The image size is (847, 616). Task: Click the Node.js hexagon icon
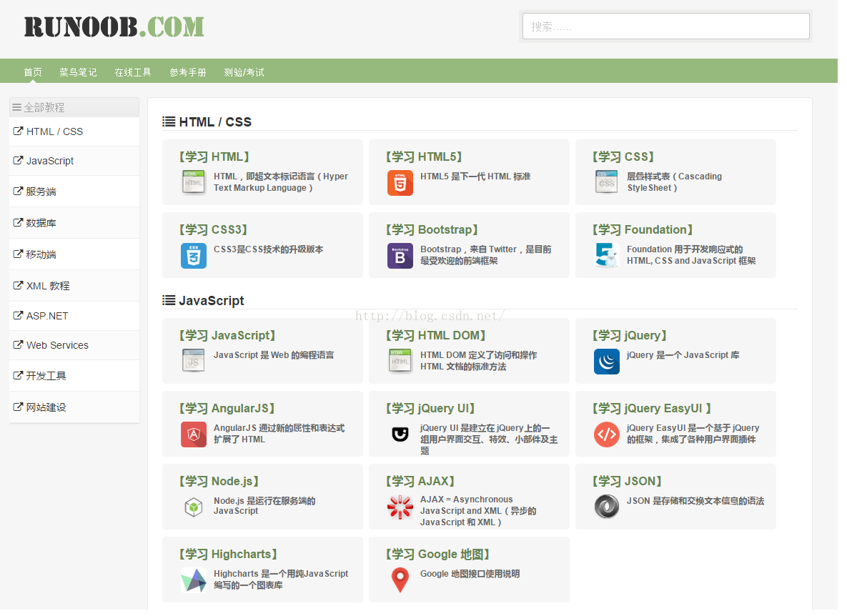point(196,512)
